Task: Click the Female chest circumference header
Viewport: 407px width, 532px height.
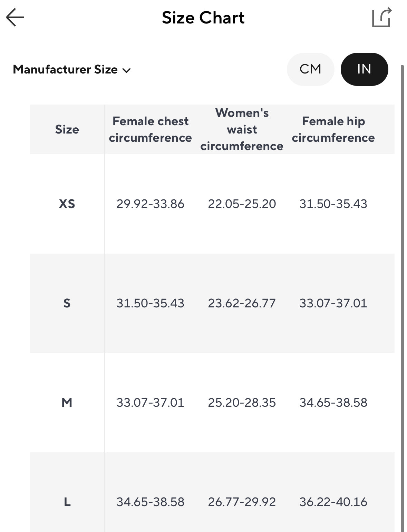Action: click(x=150, y=129)
